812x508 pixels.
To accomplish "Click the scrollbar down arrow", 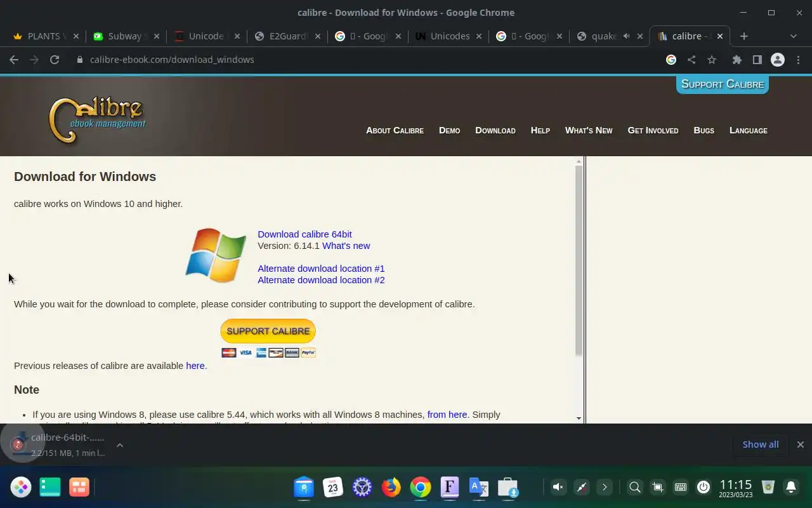I will [x=579, y=418].
